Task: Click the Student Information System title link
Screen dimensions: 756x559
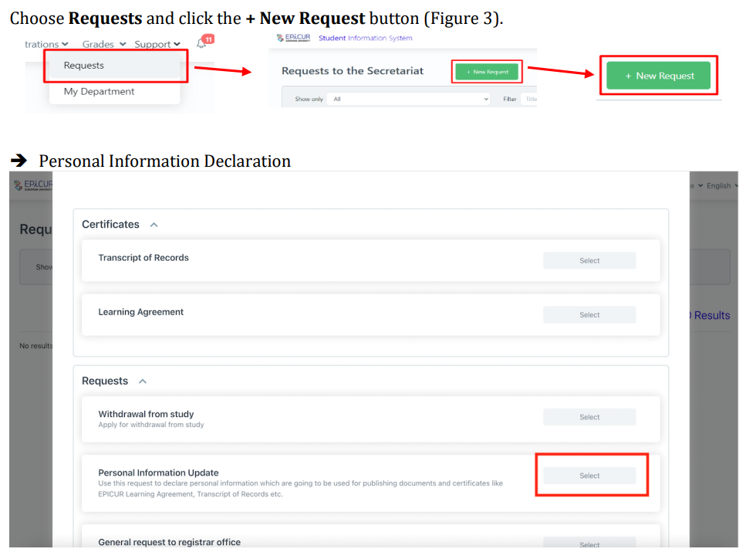Action: [x=365, y=38]
